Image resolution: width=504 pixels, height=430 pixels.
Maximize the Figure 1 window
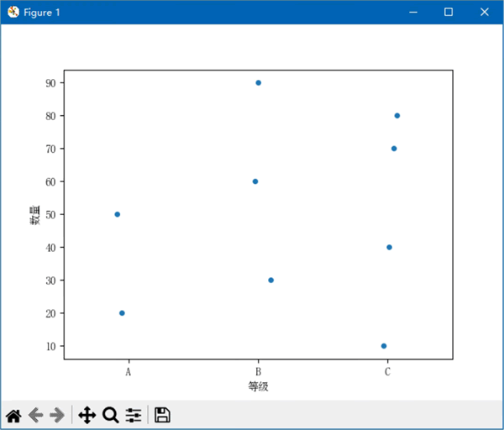click(x=449, y=13)
